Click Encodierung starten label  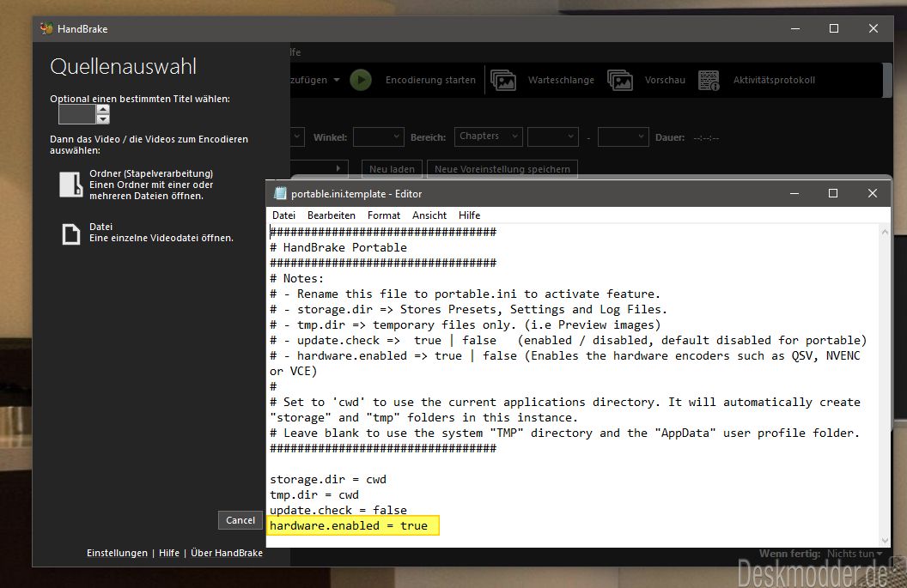click(430, 80)
